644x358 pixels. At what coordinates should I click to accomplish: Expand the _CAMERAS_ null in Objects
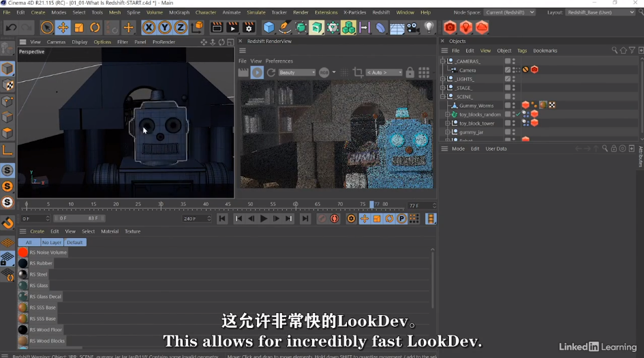(x=443, y=61)
